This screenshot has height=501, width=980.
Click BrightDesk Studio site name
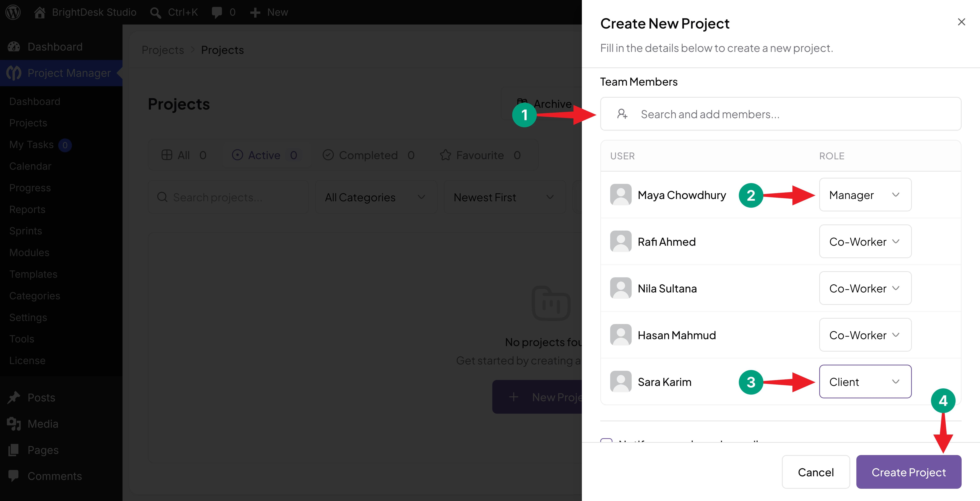pos(94,12)
